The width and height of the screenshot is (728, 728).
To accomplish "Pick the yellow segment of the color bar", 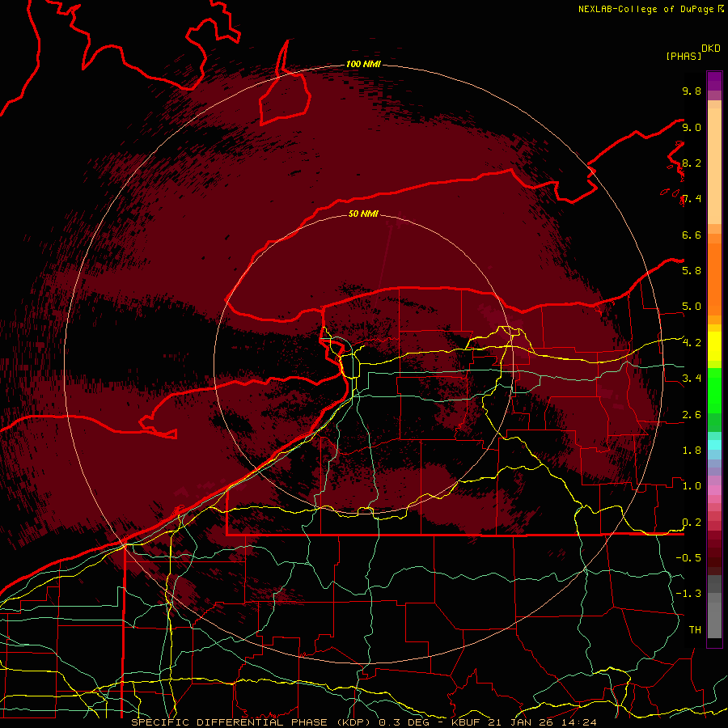I will 714,346.
